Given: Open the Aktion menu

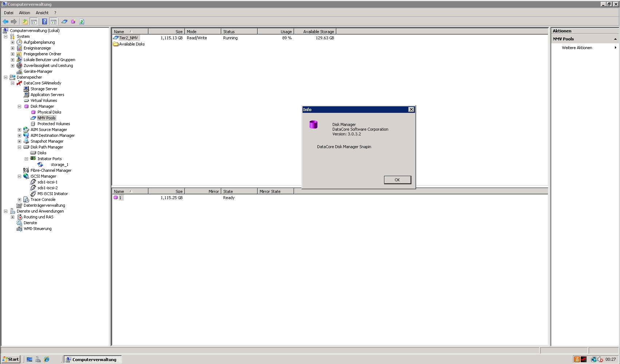Looking at the screenshot, I should (25, 13).
